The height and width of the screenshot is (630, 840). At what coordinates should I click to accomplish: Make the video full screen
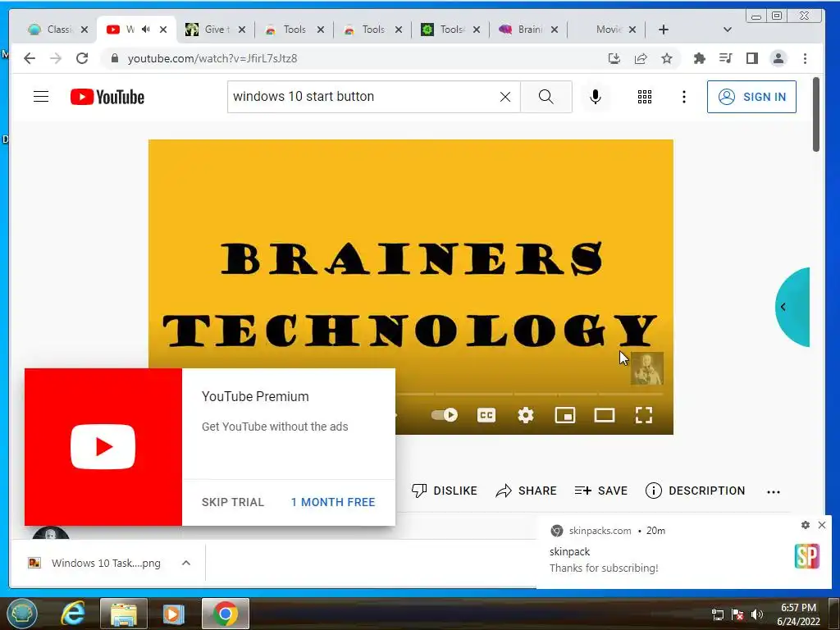pyautogui.click(x=643, y=414)
